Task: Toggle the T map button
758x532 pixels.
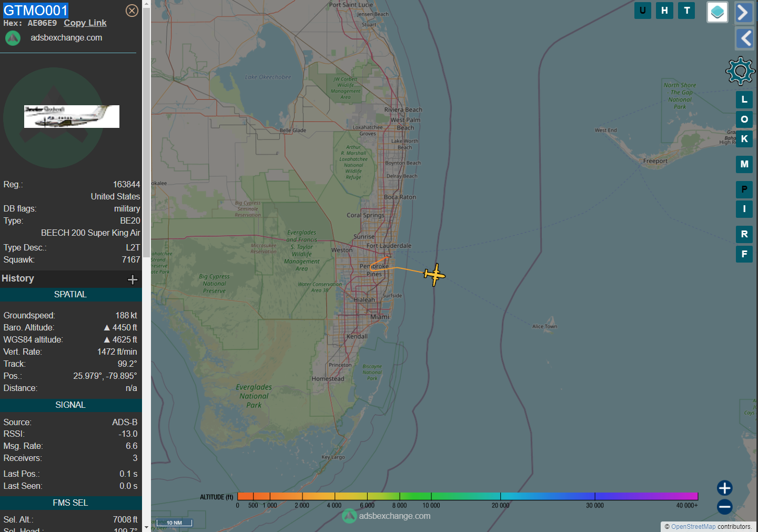Action: coord(686,11)
